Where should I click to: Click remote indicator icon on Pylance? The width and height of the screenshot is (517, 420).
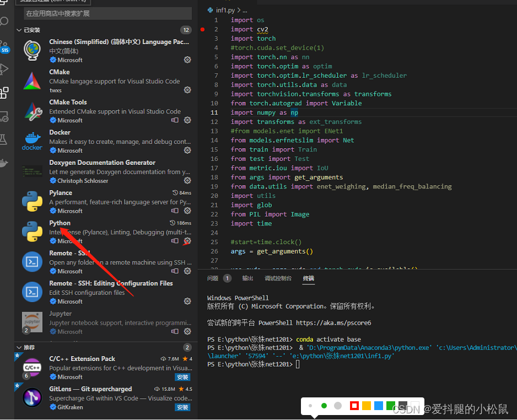(175, 211)
